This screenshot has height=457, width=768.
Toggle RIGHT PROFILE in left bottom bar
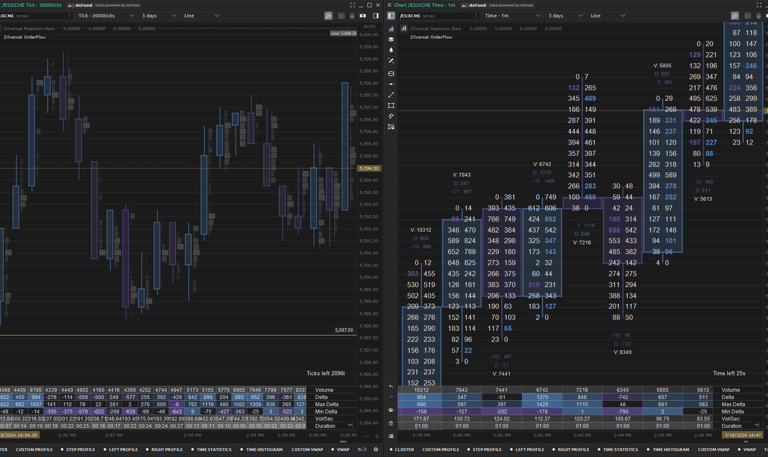[164, 449]
